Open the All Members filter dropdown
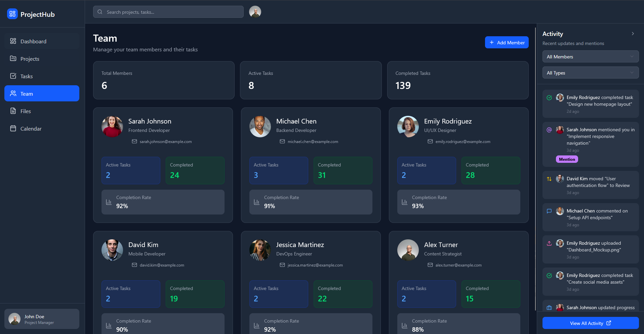Screen dimensions: 644x334 tap(590, 57)
